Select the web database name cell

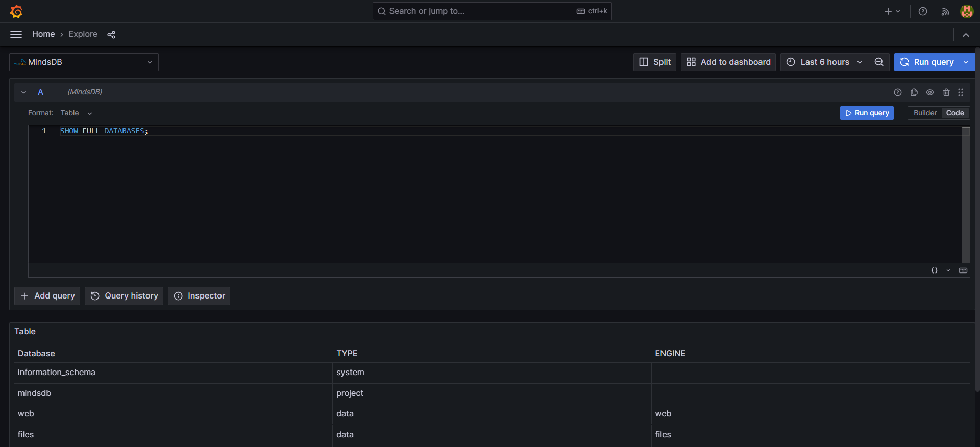[173, 414]
